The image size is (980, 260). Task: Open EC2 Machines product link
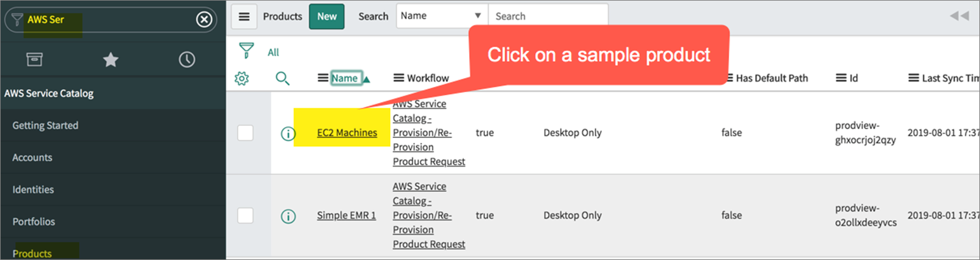tap(347, 133)
